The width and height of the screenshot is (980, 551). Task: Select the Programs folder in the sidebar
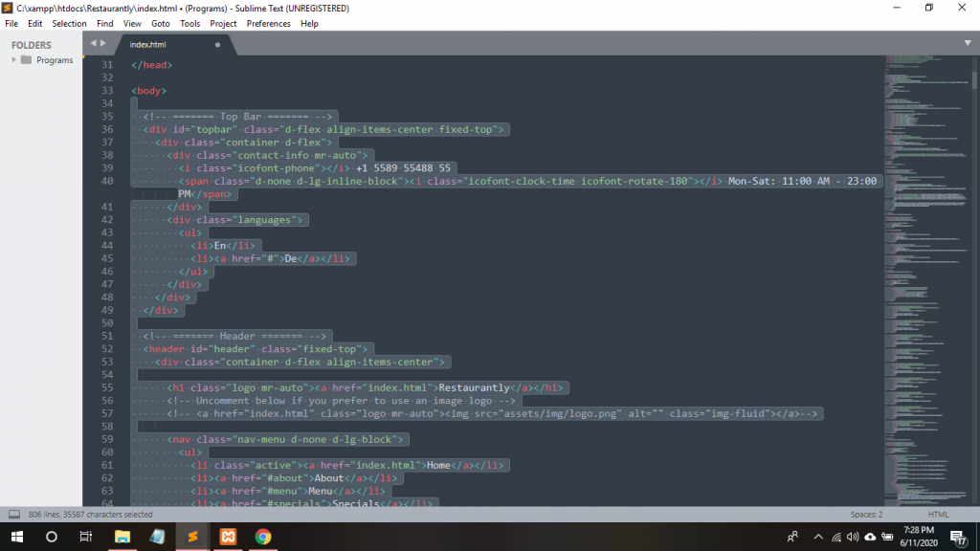click(x=55, y=60)
